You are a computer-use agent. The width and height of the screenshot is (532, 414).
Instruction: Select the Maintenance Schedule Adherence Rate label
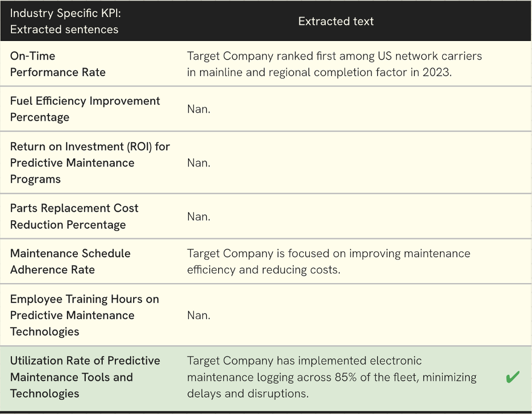70,261
